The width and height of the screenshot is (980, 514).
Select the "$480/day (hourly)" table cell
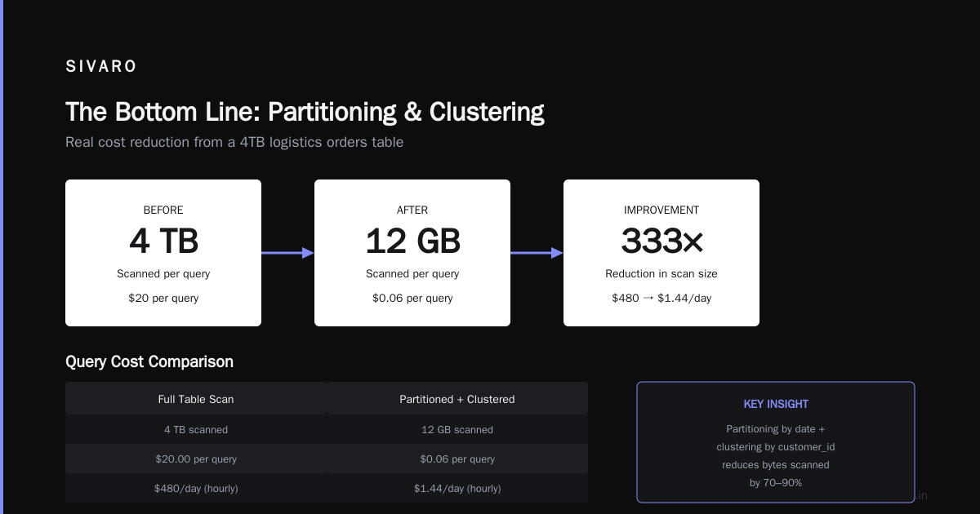[x=196, y=488]
